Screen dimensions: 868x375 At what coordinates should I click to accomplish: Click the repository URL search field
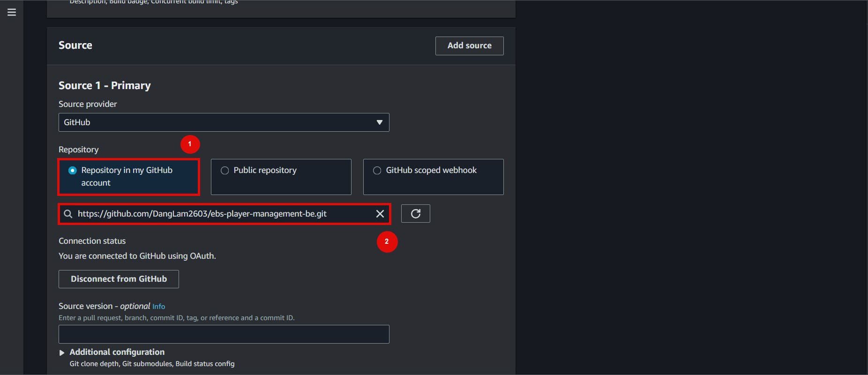[x=224, y=214]
